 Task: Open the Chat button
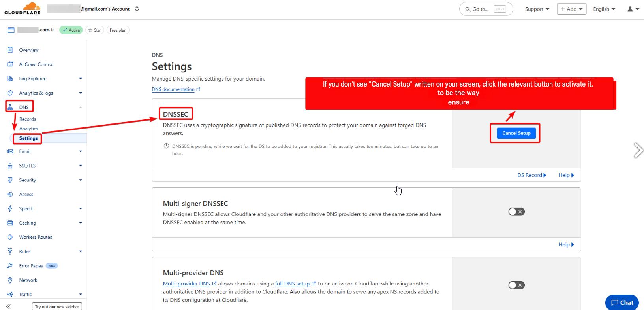coord(622,302)
